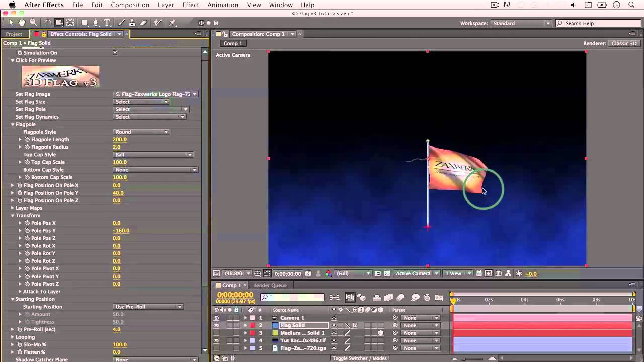
Task: Select the Horizontal Type tool
Action: point(107,23)
